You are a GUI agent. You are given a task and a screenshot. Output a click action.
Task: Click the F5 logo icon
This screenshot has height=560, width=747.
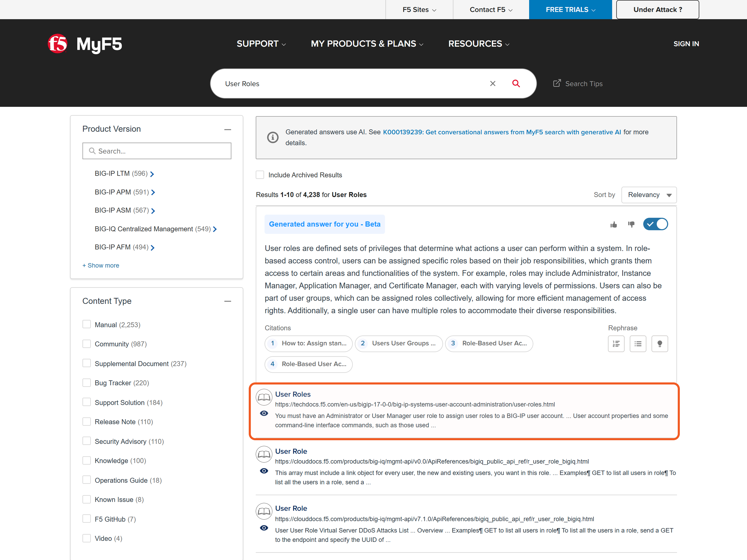click(58, 44)
